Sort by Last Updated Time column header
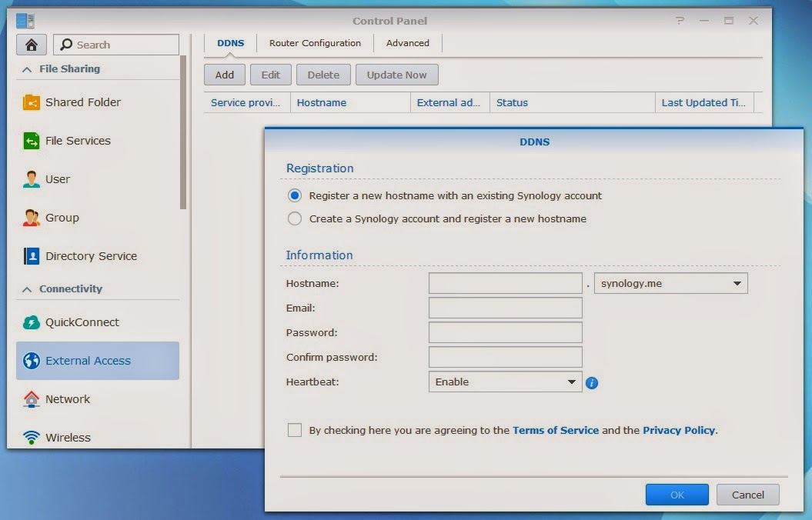Screen dimensions: 812x520 pos(705,102)
